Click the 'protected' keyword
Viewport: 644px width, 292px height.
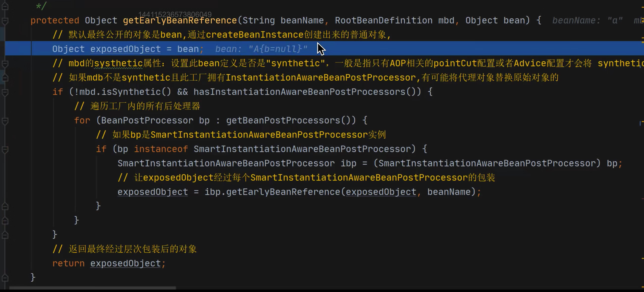[55, 20]
